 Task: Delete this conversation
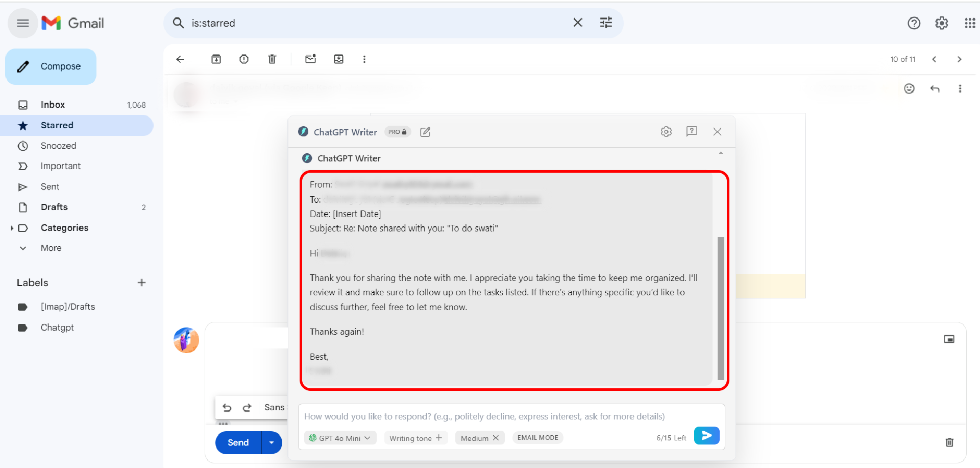pyautogui.click(x=272, y=59)
